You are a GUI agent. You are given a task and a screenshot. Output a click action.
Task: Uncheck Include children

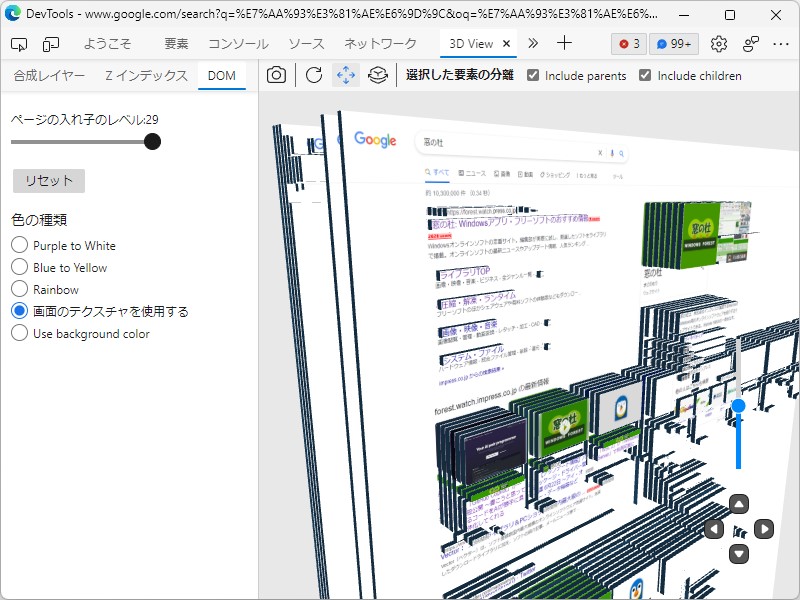click(x=646, y=75)
